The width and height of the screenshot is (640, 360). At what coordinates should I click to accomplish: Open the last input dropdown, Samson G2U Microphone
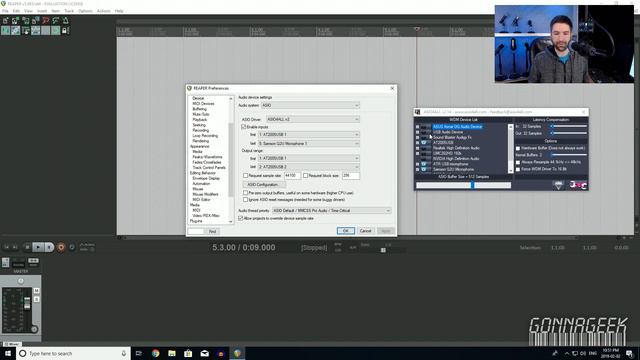(309, 144)
